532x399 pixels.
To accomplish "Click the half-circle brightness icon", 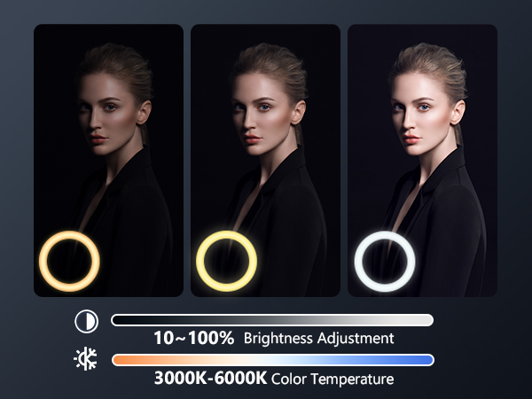I will coord(87,321).
